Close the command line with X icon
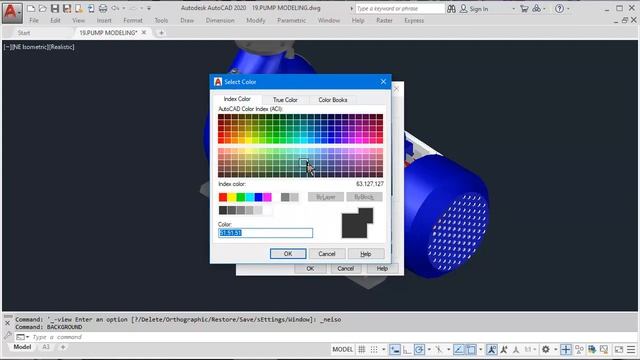The width and height of the screenshot is (640, 360). click(7, 323)
